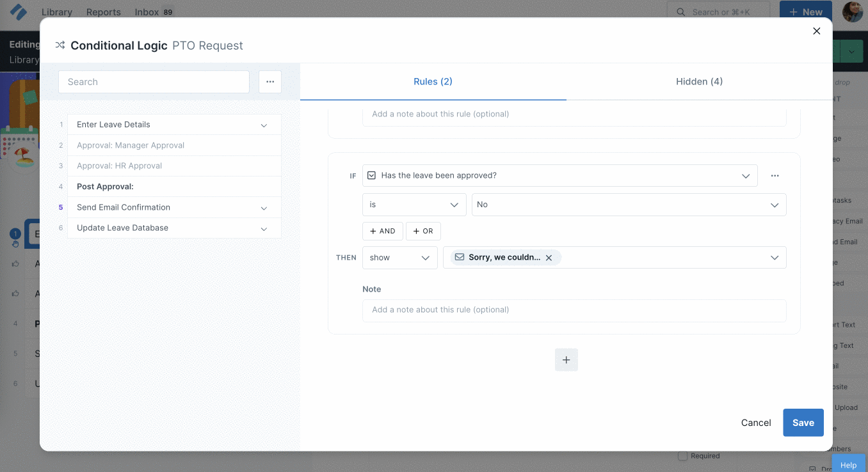
Task: Open your profile avatar menu
Action: [852, 12]
